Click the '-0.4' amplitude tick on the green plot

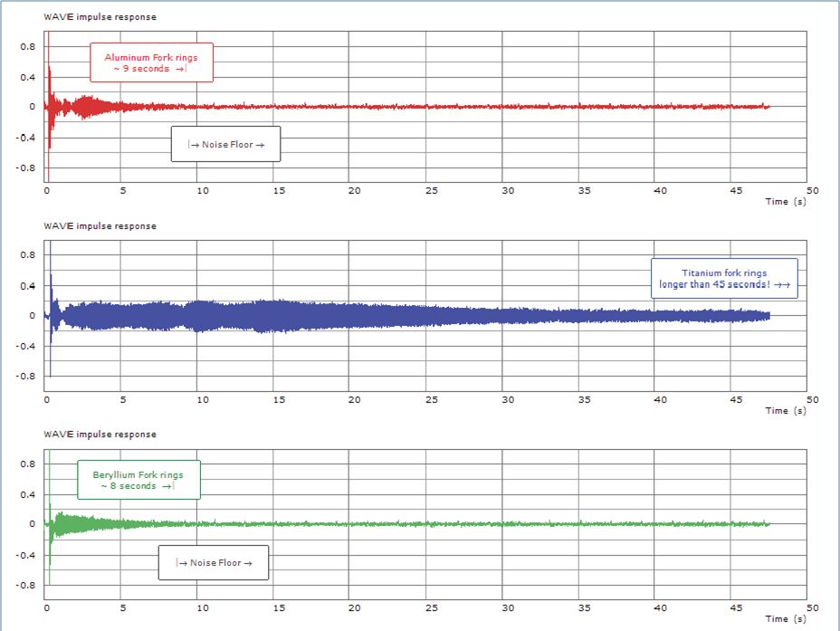click(25, 555)
